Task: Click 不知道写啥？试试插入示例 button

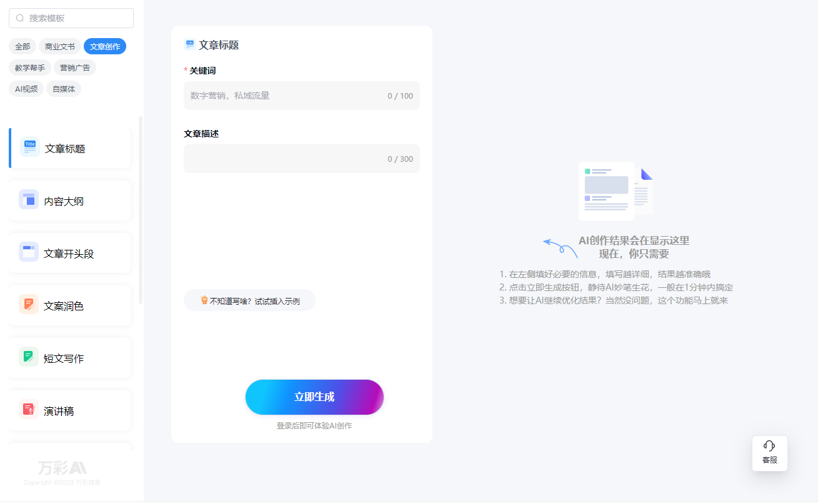Action: (x=249, y=300)
